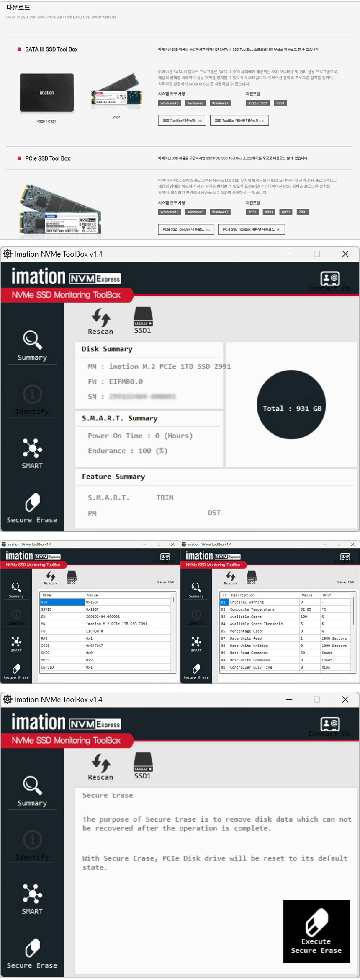Open Secure Erase sidebar icon in window listing VID

(x=16, y=669)
